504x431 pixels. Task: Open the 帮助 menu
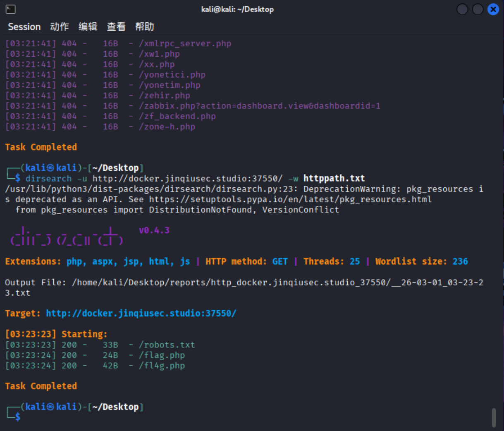(x=145, y=27)
